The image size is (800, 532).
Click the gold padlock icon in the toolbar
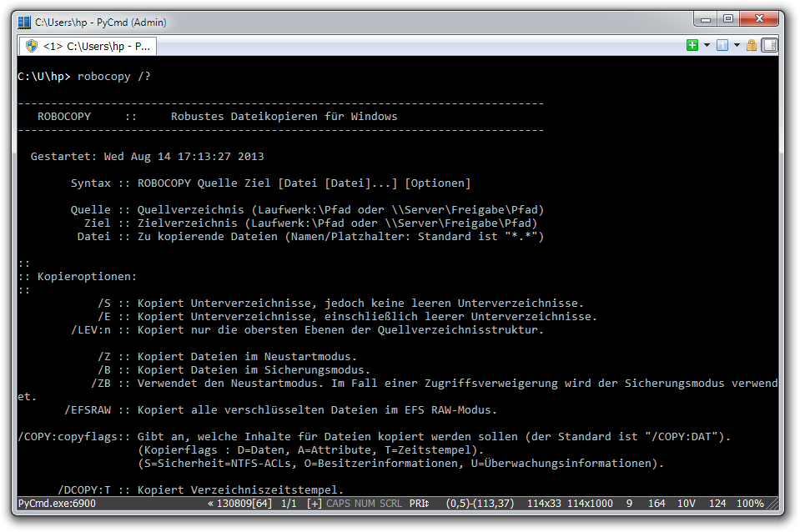click(x=752, y=45)
